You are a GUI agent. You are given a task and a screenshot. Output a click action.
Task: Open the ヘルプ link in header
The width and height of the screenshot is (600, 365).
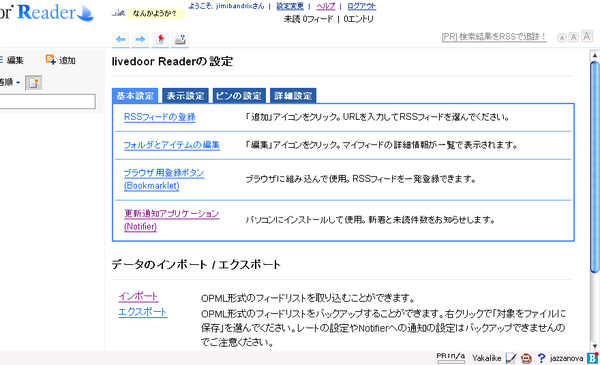click(x=326, y=6)
